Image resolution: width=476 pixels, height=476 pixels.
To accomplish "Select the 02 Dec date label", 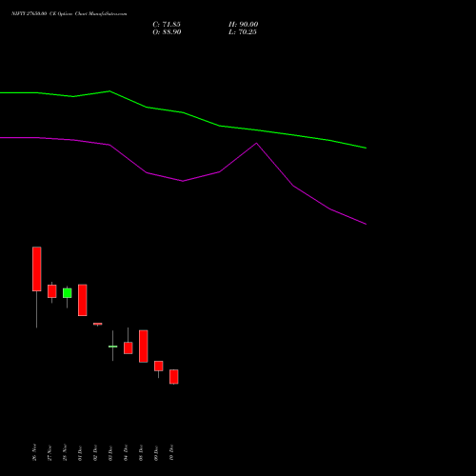I will click(95, 453).
